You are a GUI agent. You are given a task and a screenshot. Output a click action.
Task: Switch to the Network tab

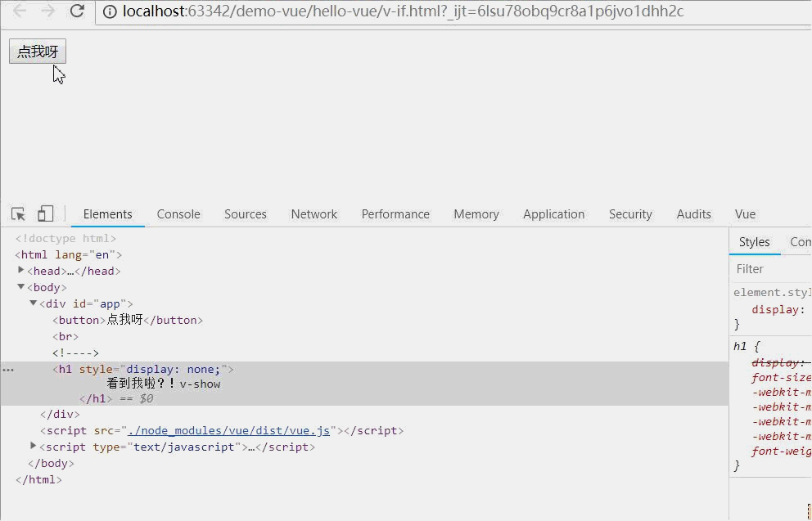click(x=314, y=214)
